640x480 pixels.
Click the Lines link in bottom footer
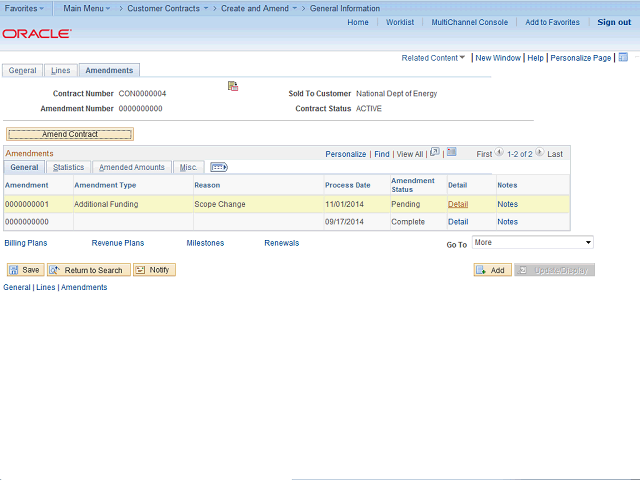point(46,287)
